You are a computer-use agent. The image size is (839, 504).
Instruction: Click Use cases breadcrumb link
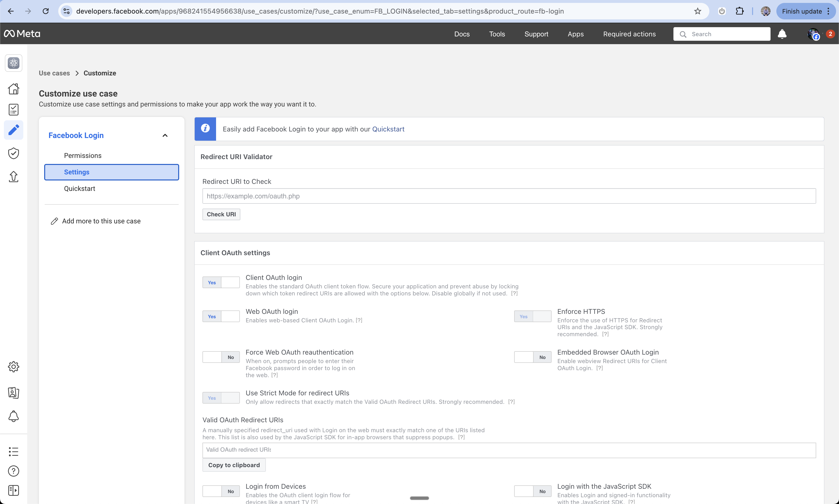point(54,73)
